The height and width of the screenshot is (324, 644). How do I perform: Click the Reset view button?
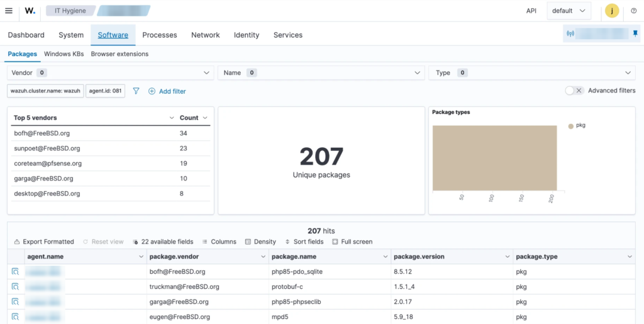[x=103, y=242]
